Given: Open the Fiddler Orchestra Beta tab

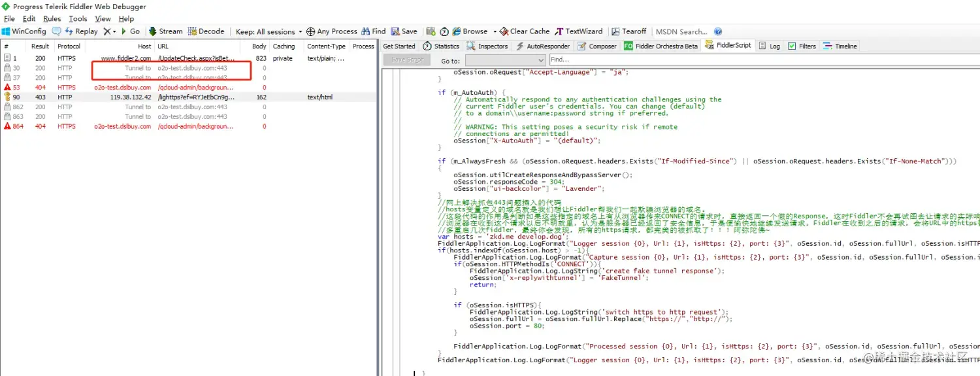Looking at the screenshot, I should tap(661, 46).
